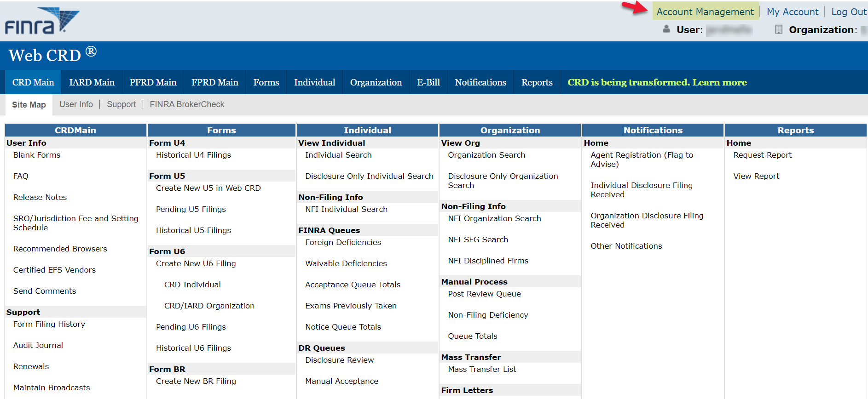868x399 pixels.
Task: Select the User Info sub-tab
Action: tap(76, 104)
